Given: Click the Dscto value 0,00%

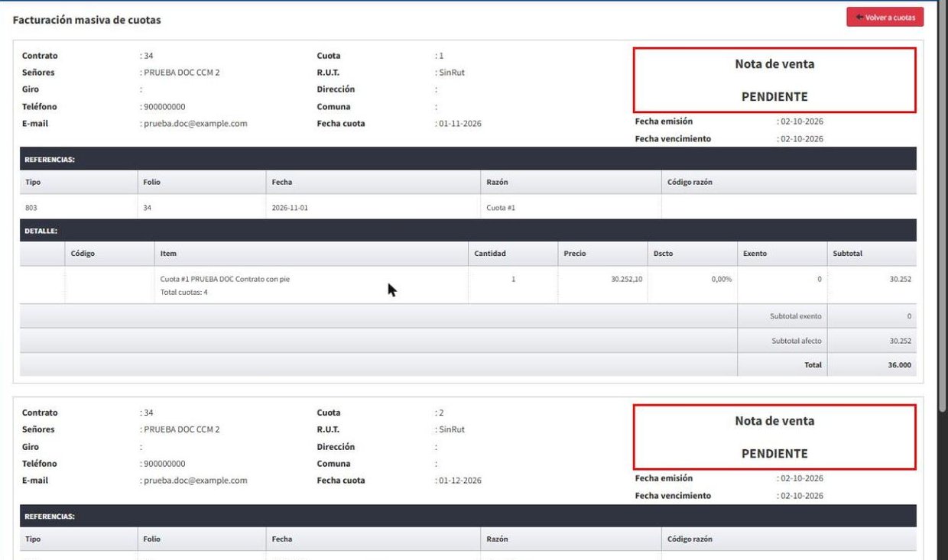Looking at the screenshot, I should click(722, 279).
